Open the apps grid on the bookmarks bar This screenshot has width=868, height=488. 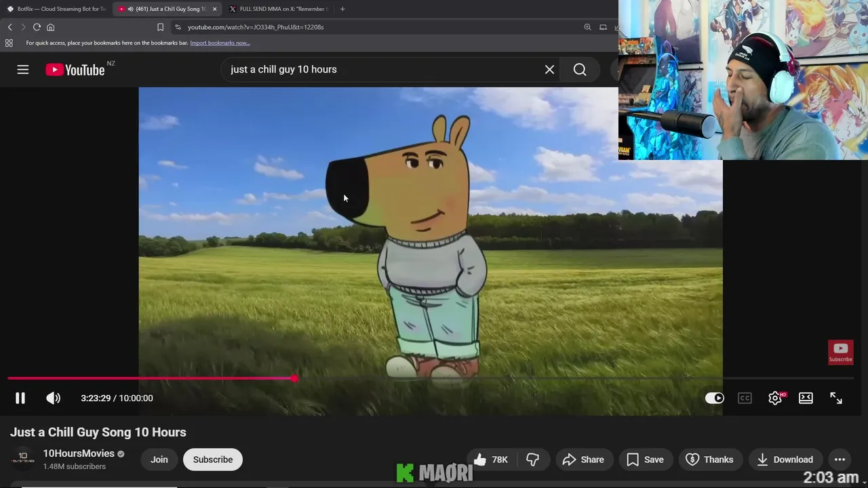9,43
